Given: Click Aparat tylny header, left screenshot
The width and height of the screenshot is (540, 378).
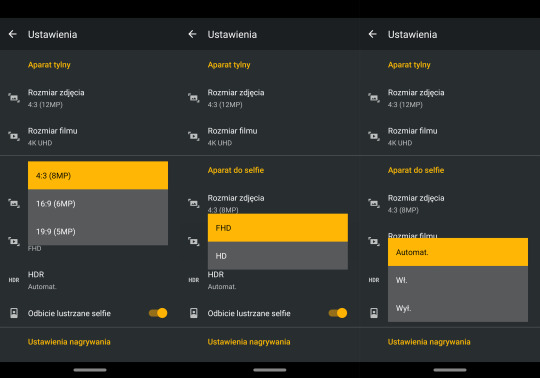Looking at the screenshot, I should 49,65.
